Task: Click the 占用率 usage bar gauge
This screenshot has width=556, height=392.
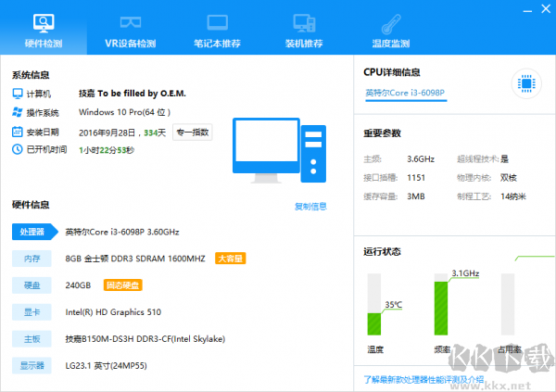Action: click(508, 304)
